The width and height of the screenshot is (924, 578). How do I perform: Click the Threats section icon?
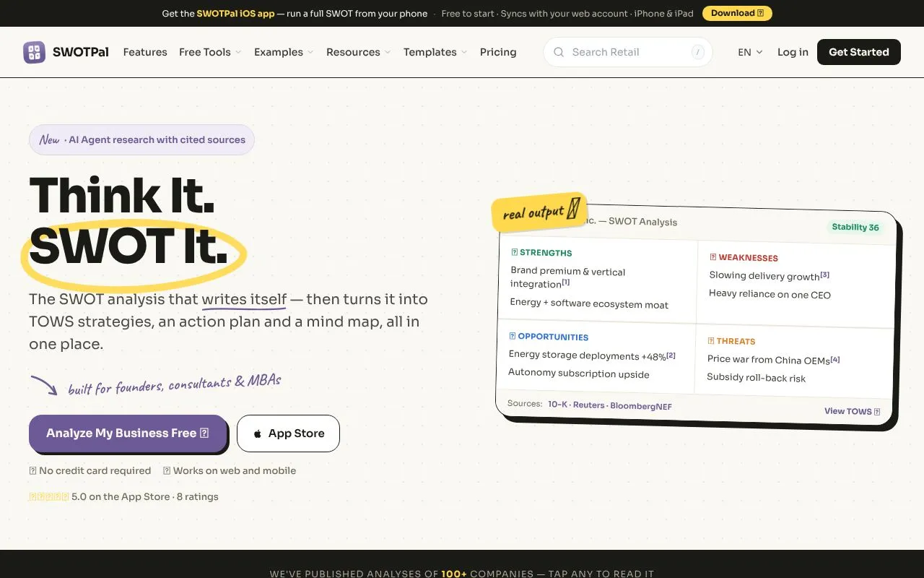point(711,341)
